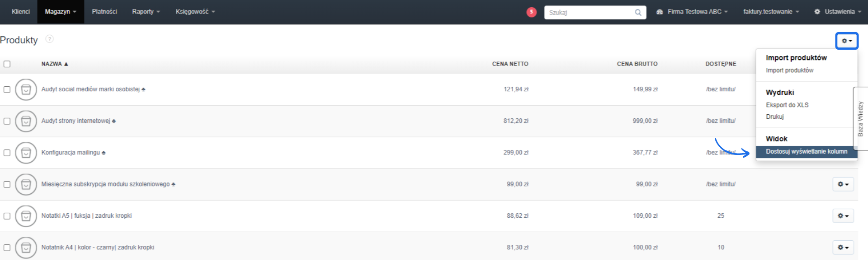Open product Notatki A5 fuksja zadruk kropki
Screen dimensions: 868x262
[x=86, y=216]
